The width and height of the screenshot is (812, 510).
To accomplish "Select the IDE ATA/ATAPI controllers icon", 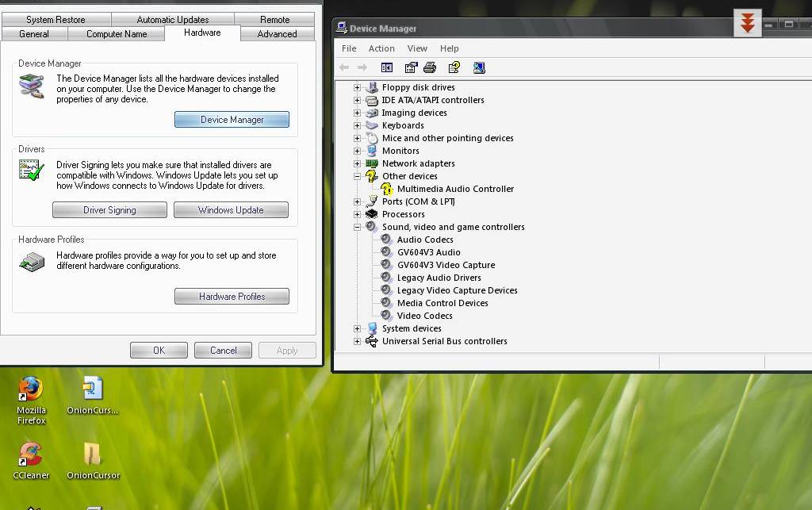I will tap(372, 100).
